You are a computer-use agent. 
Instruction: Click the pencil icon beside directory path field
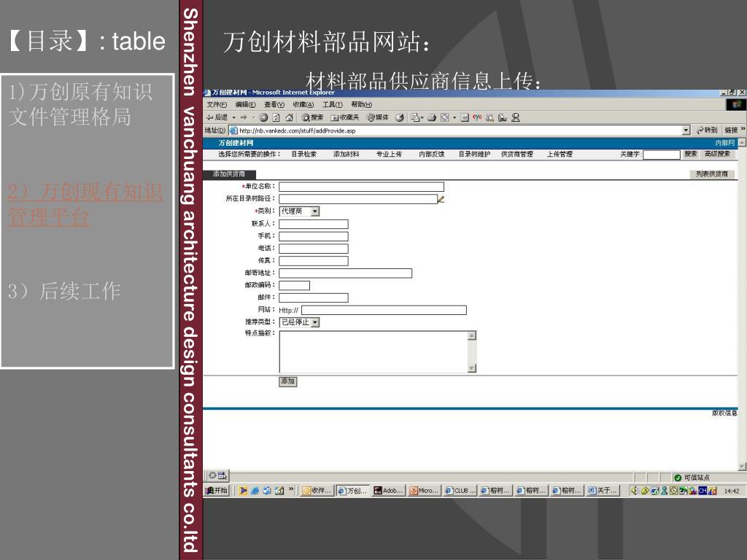point(441,199)
